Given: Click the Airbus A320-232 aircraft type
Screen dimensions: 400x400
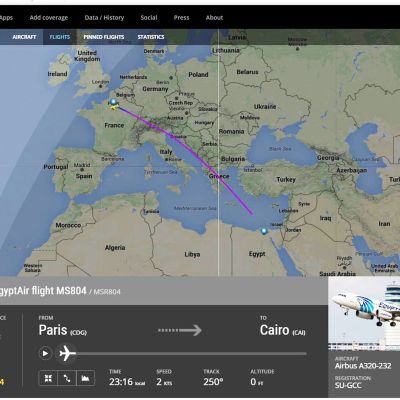Looking at the screenshot, I should (x=363, y=366).
